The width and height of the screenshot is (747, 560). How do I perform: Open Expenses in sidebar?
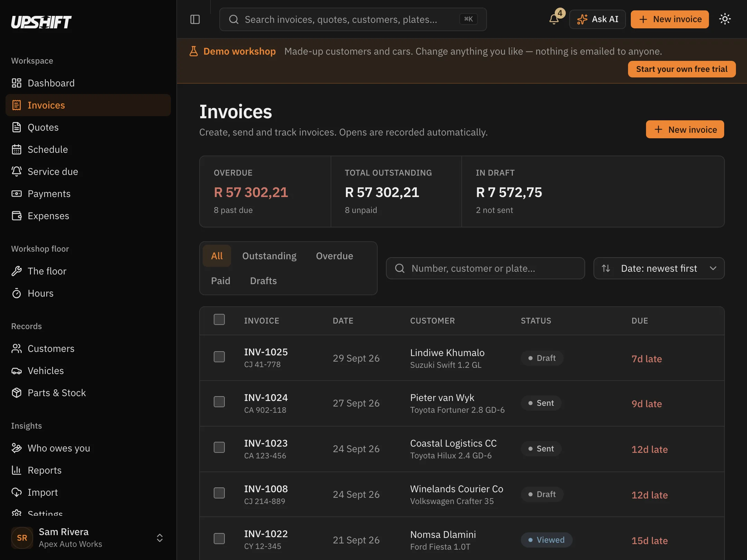click(x=88, y=216)
